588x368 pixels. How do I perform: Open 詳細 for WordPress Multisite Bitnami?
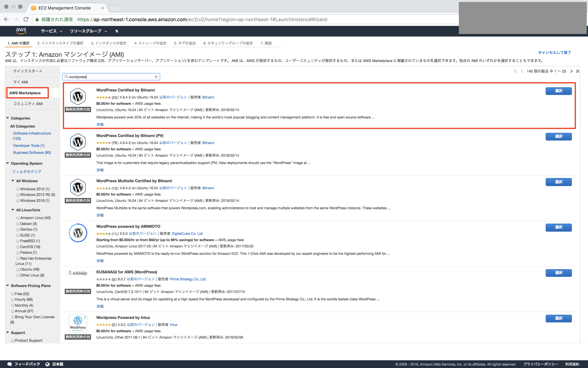coord(100,215)
